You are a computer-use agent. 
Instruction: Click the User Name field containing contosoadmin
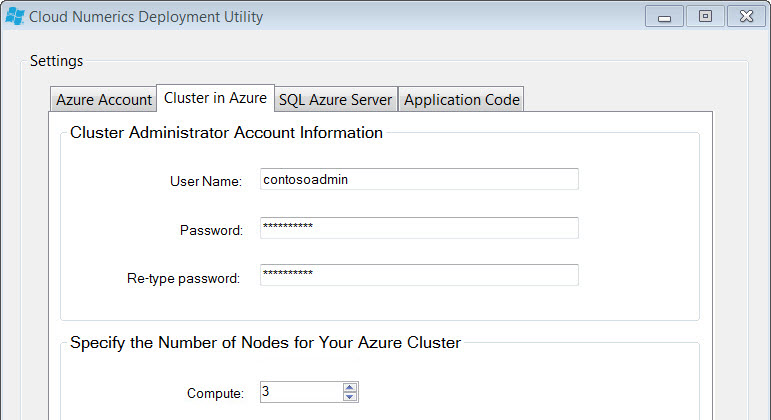419,179
